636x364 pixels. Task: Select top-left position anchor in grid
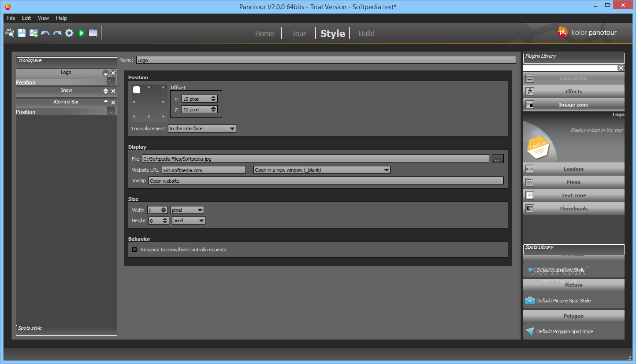(137, 90)
